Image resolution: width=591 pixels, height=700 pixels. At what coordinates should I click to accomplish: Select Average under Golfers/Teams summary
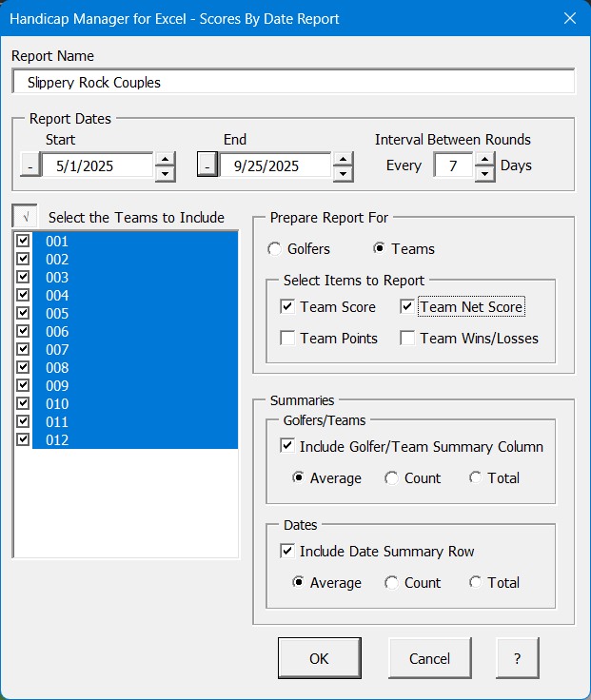(x=298, y=477)
